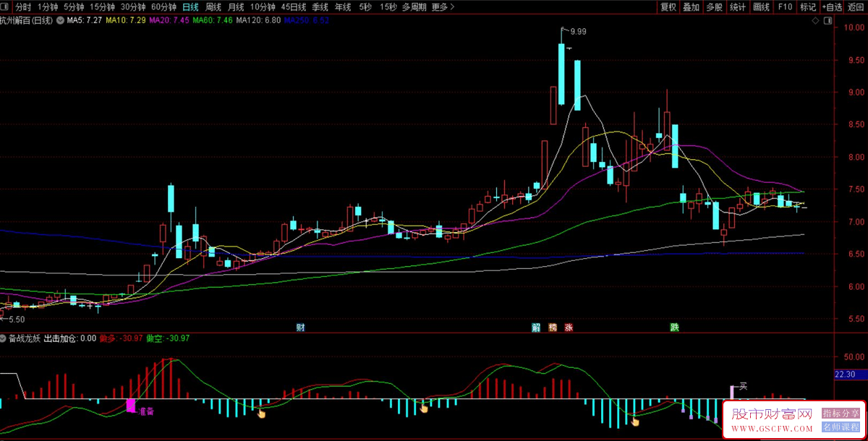Click the 财 event marker on chart

point(300,327)
